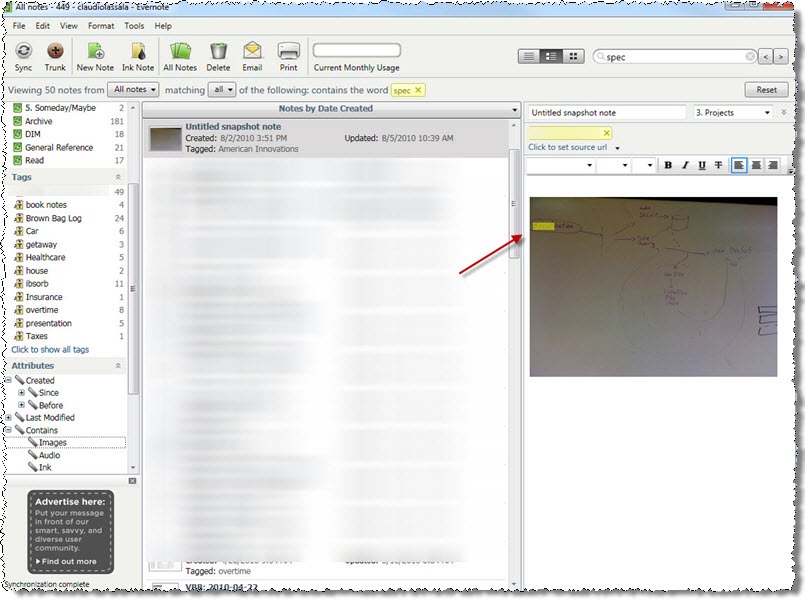Click the Delete trash icon

[218, 56]
